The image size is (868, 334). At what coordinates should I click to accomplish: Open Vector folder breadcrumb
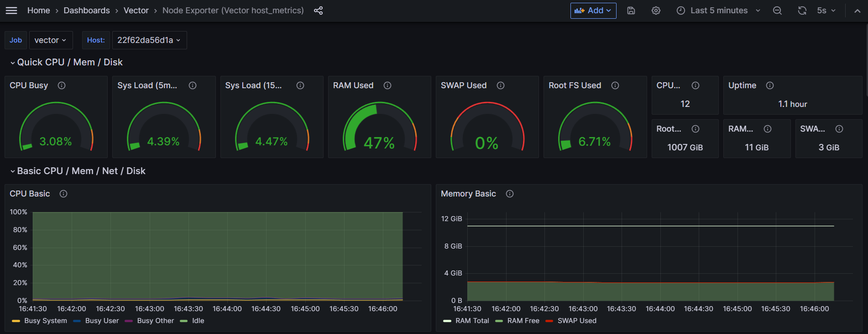pyautogui.click(x=136, y=11)
